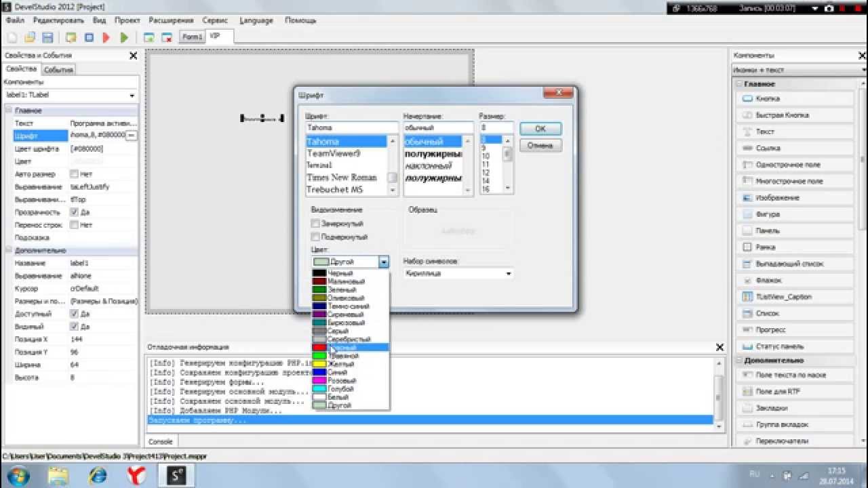This screenshot has width=868, height=488.
Task: Create a new project via toolbar icon
Action: point(13,37)
